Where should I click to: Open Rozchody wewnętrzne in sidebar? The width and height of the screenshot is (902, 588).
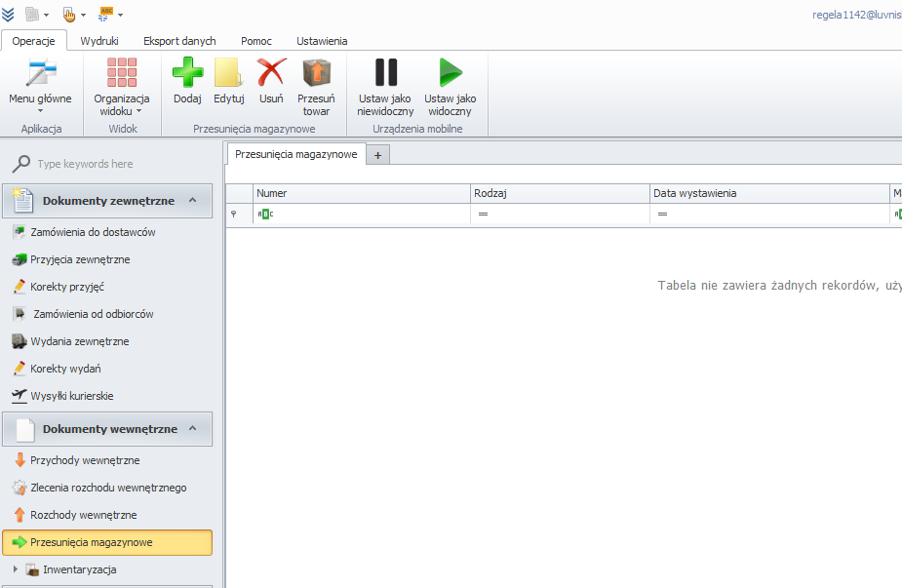pyautogui.click(x=84, y=515)
